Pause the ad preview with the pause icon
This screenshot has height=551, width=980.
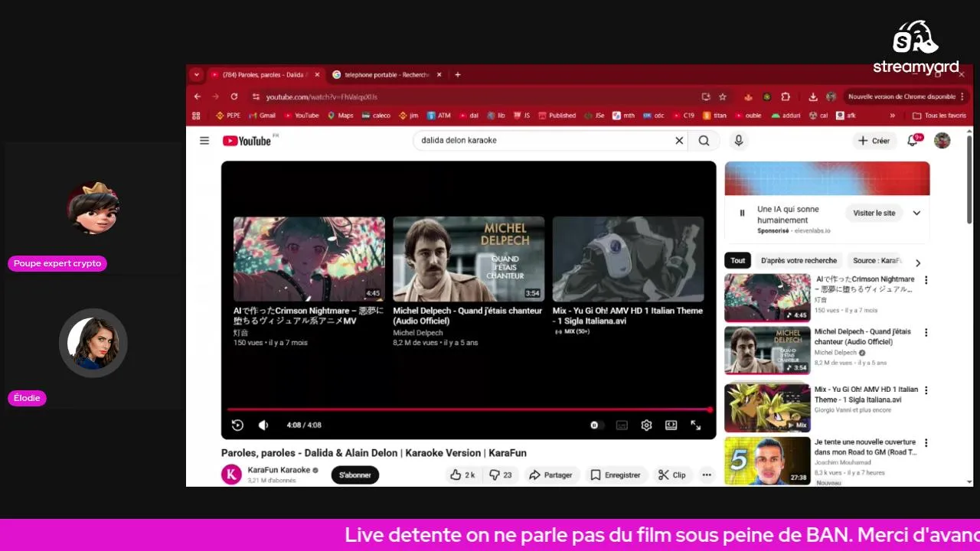(x=742, y=213)
